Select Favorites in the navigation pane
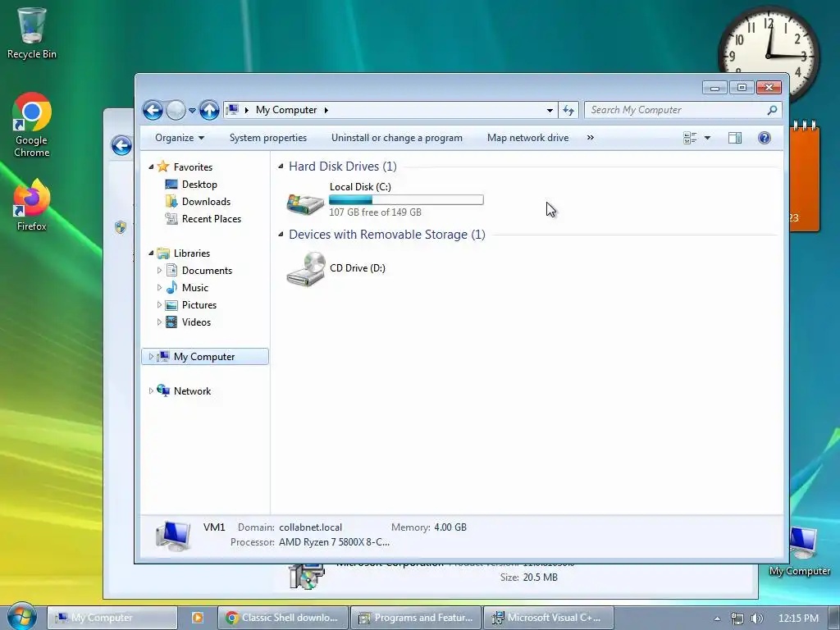This screenshot has width=840, height=630. coord(193,167)
